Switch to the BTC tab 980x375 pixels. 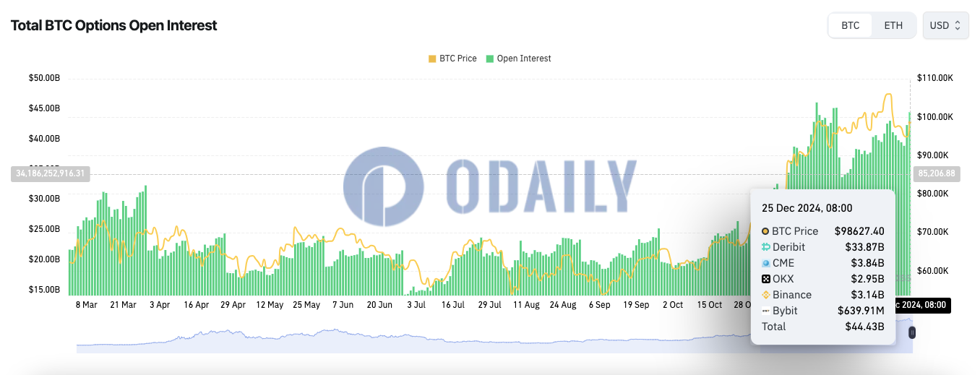coord(850,25)
